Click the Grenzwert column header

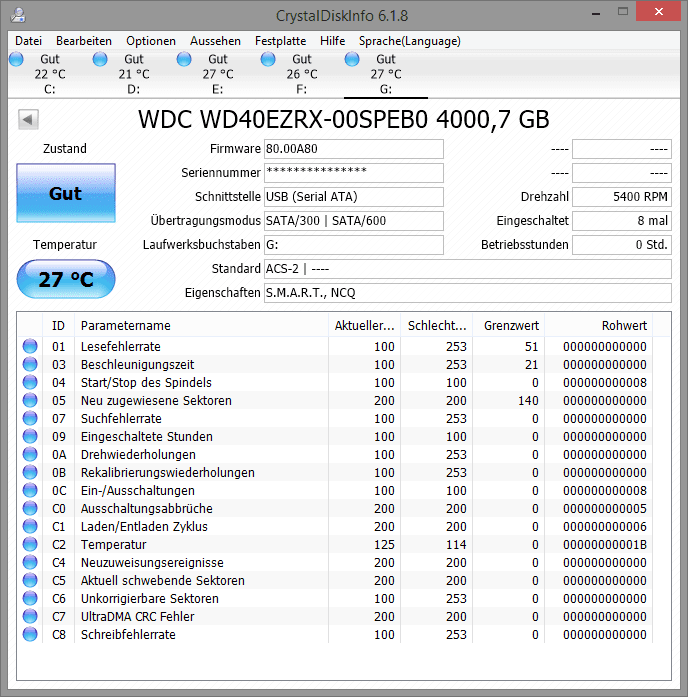(509, 326)
